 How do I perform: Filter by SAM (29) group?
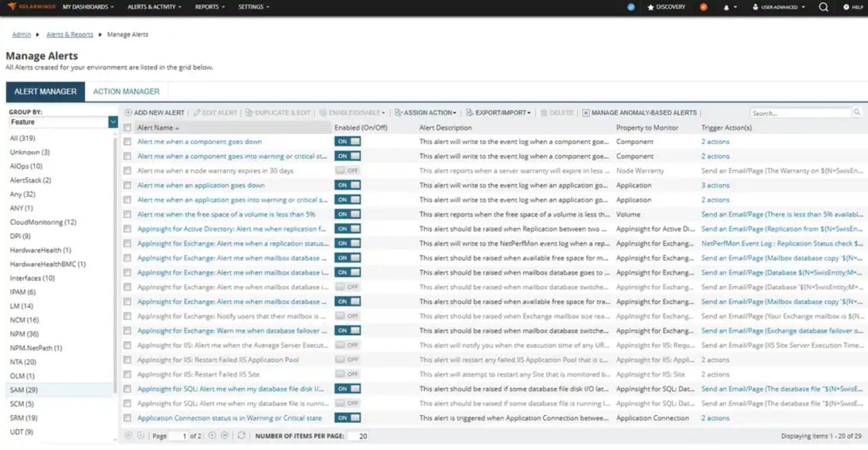(x=24, y=390)
